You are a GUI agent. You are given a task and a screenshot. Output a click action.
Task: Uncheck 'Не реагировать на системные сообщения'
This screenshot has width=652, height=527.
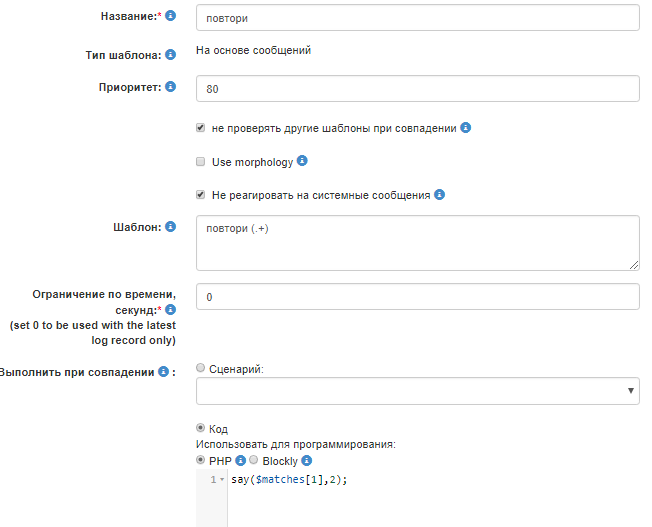[x=201, y=195]
